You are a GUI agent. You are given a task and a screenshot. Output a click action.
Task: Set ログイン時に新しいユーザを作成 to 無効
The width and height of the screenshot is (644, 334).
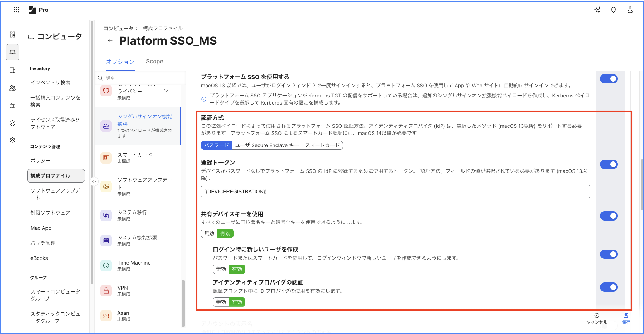[221, 269]
